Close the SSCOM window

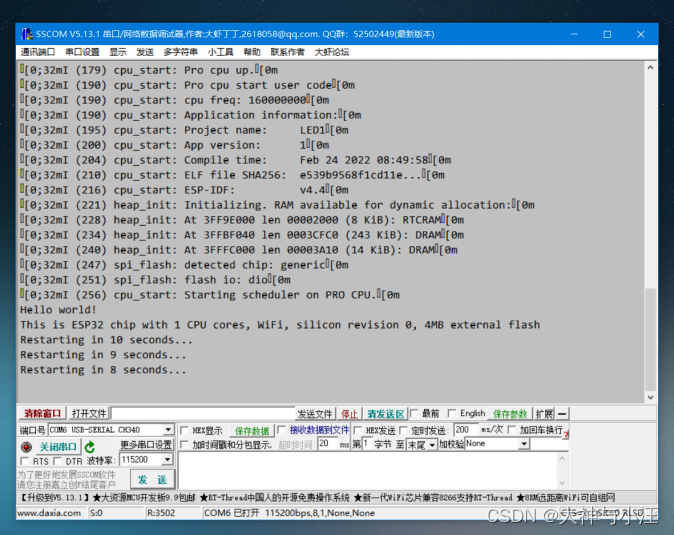coord(640,34)
